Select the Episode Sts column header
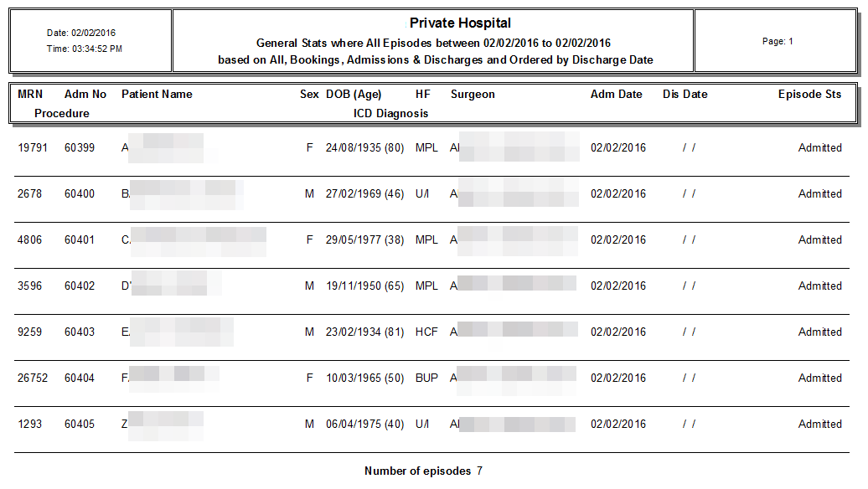The width and height of the screenshot is (868, 489). click(x=809, y=95)
